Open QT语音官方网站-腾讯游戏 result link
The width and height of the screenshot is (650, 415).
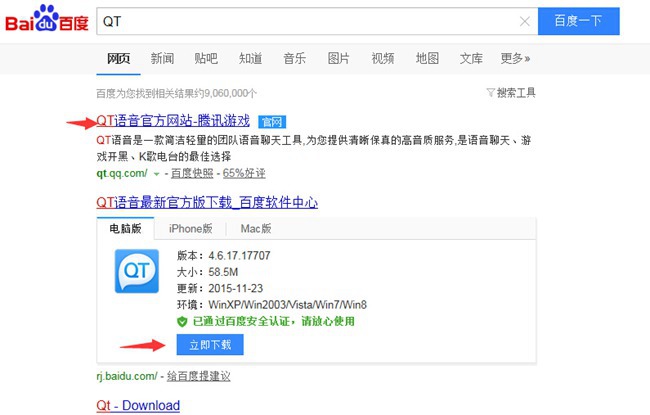173,121
